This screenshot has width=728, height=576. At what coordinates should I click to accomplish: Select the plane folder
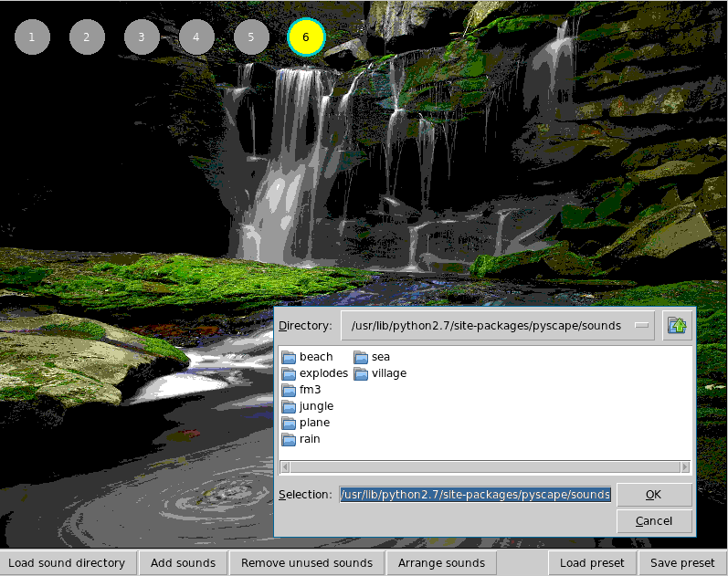tap(314, 423)
